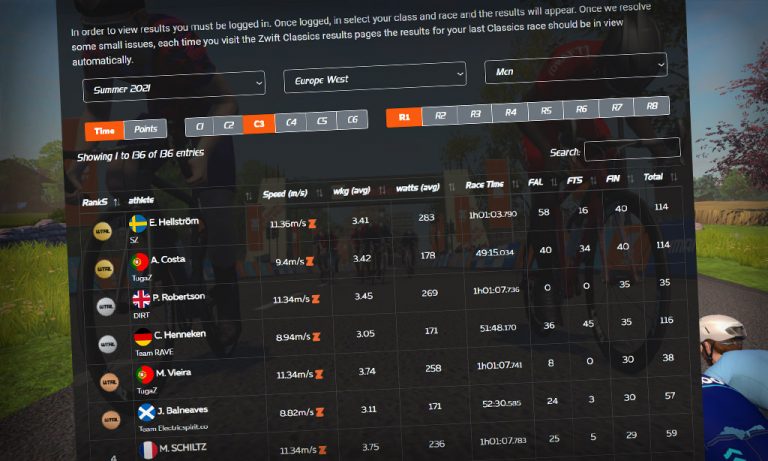Click M. Vieira's bronze rank medal
Viewport: 768px width, 461px height.
[109, 382]
